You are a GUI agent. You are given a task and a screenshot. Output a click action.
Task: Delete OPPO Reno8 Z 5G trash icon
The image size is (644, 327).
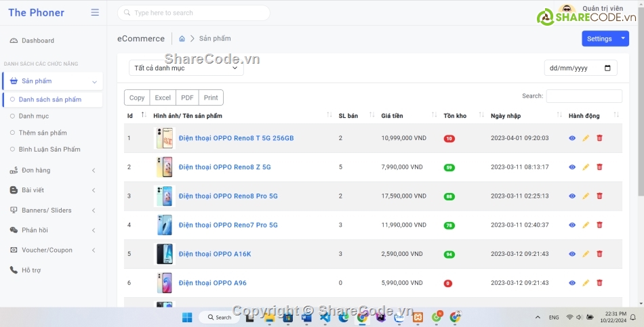pos(599,167)
